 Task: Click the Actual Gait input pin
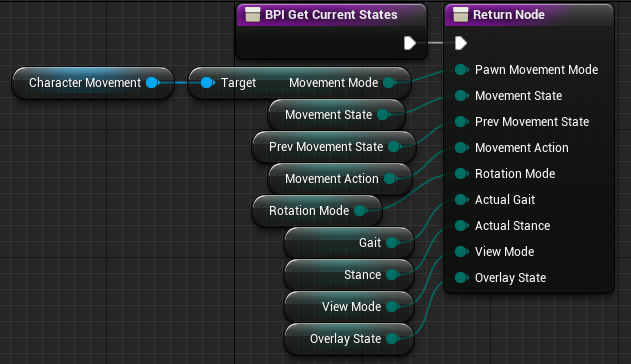point(462,199)
